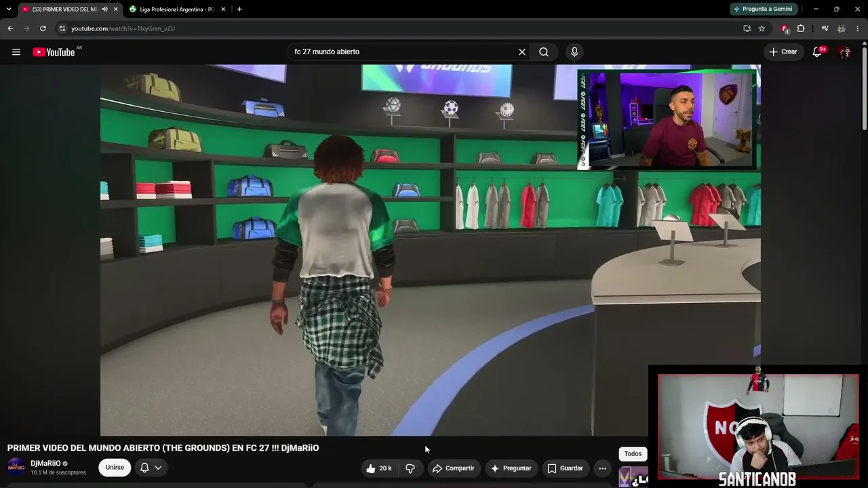
Task: Click Pregunta a Gemini button
Action: pos(763,9)
